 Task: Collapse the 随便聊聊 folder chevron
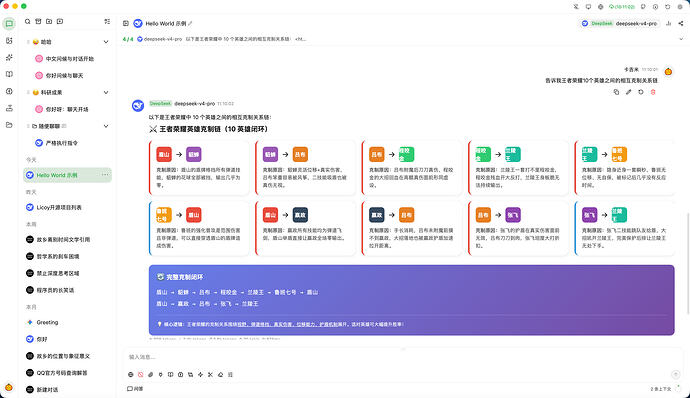pyautogui.click(x=106, y=126)
